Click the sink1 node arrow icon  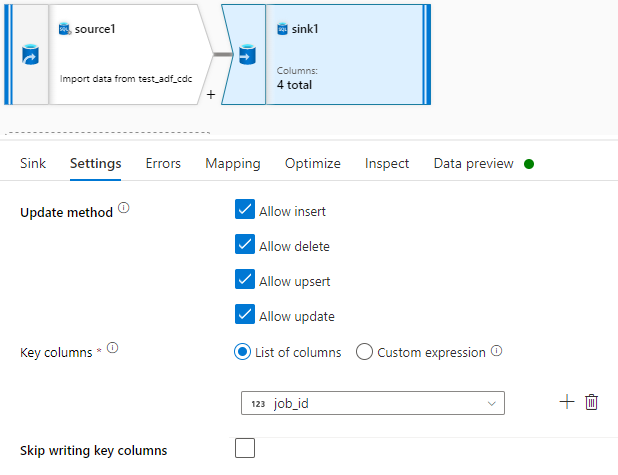[248, 55]
